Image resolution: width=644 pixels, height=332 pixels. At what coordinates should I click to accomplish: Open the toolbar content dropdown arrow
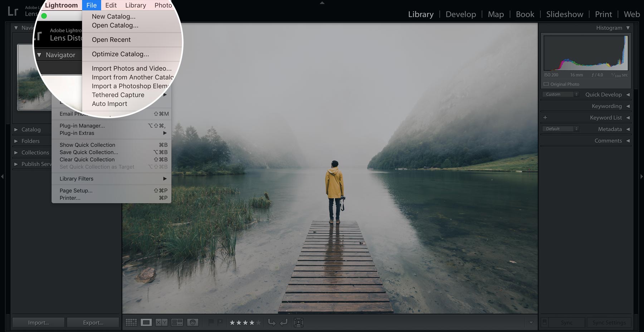coord(531,323)
